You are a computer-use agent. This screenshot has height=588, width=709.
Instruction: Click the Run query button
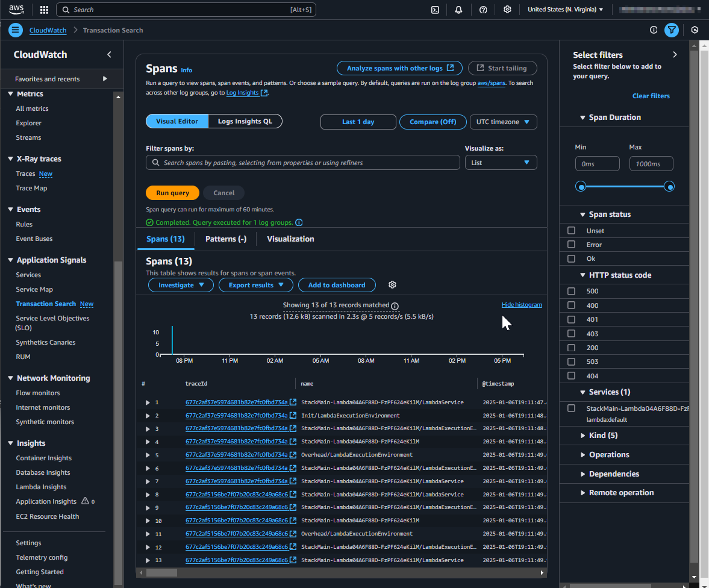172,192
